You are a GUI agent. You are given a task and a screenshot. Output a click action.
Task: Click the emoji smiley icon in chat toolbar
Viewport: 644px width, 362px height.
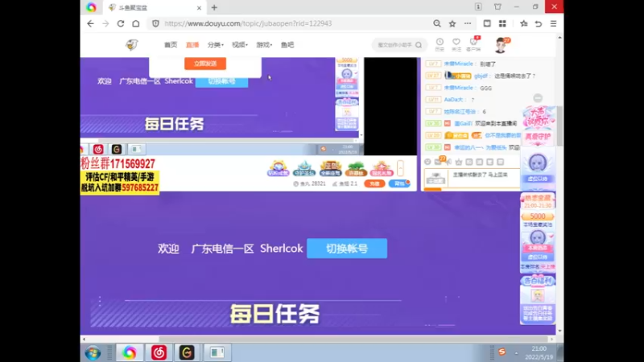click(x=427, y=162)
